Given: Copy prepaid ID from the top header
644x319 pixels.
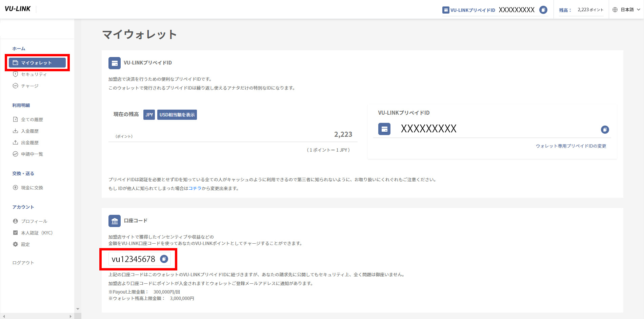Looking at the screenshot, I should [543, 10].
